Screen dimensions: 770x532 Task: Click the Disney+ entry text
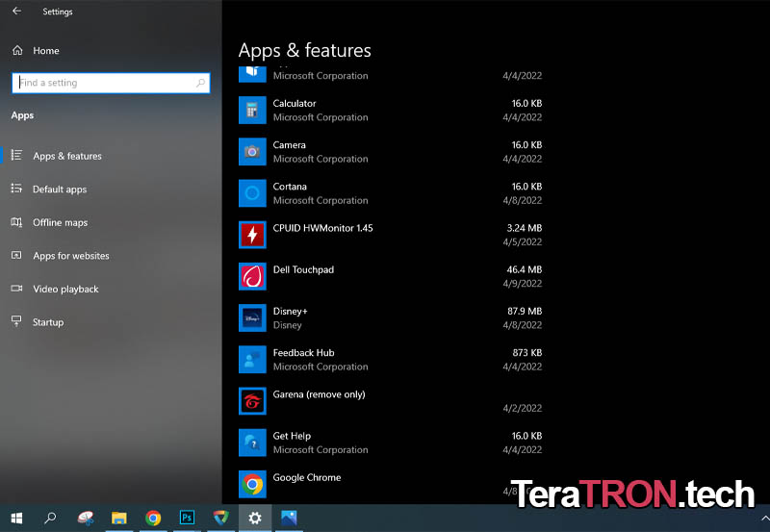point(290,311)
